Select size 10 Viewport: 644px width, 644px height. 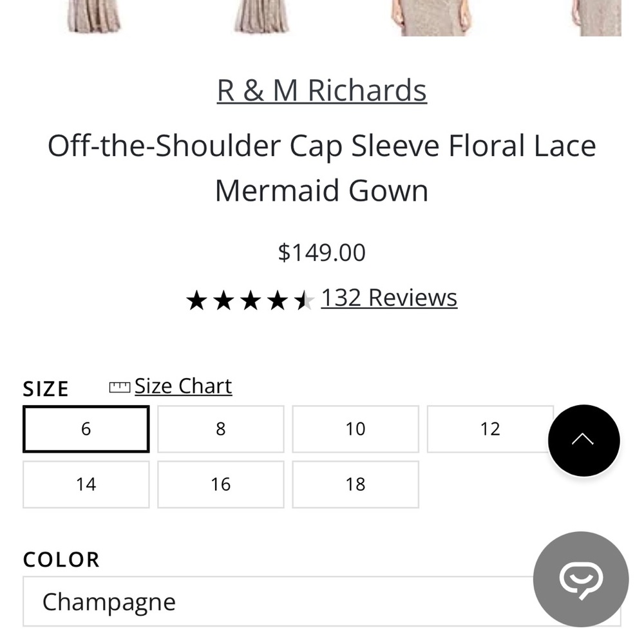[x=355, y=428]
